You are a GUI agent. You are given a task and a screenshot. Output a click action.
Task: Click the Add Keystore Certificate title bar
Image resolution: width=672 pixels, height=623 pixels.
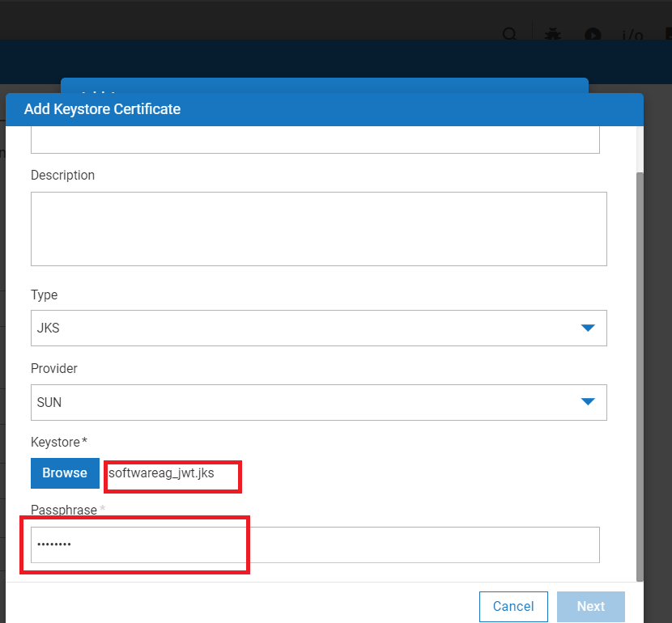click(x=324, y=109)
